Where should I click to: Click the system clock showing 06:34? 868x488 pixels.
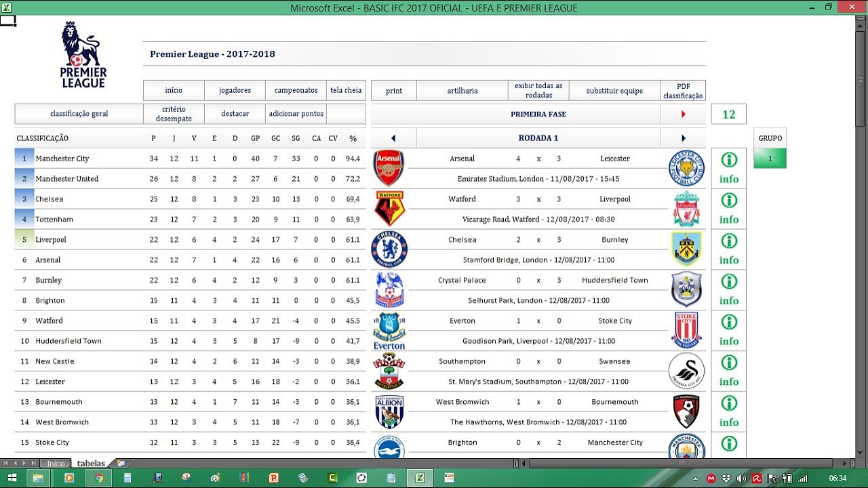[x=838, y=479]
